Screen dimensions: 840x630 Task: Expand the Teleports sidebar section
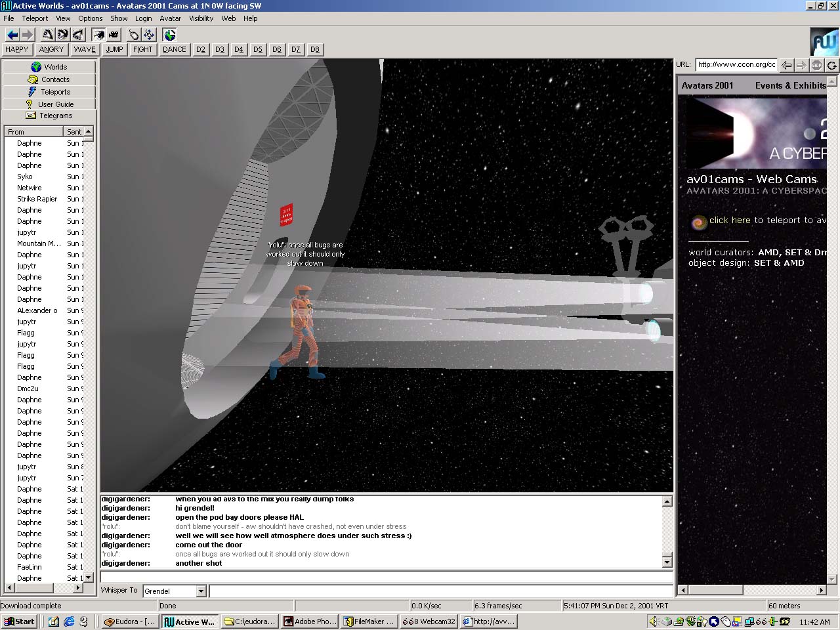click(x=49, y=92)
